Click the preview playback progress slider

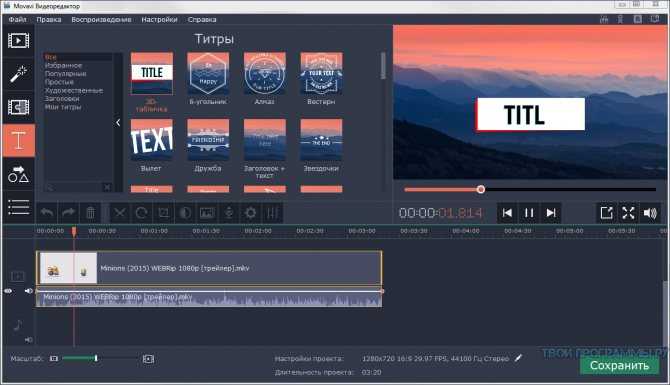click(530, 189)
